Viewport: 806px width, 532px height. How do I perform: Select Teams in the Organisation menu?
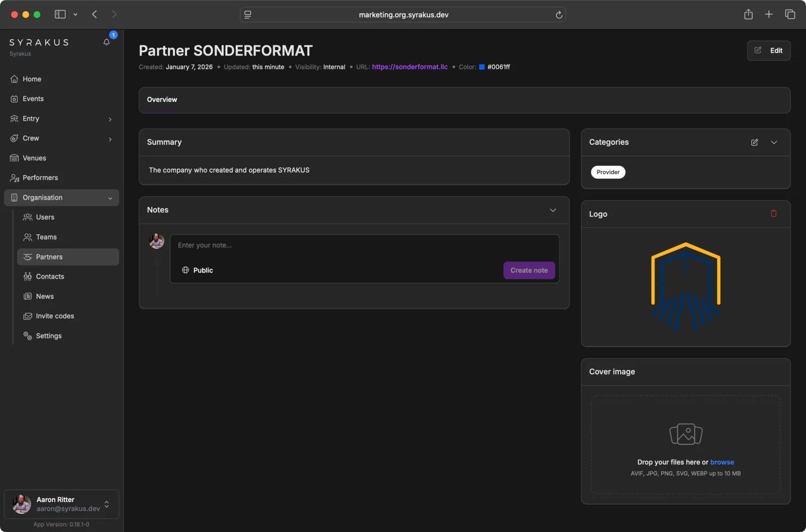pyautogui.click(x=46, y=237)
